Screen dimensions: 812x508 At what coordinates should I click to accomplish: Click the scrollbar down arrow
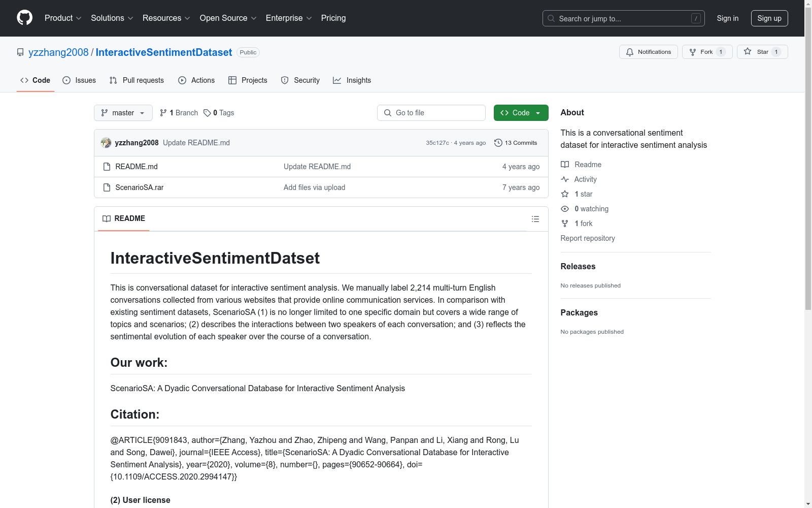[808, 504]
